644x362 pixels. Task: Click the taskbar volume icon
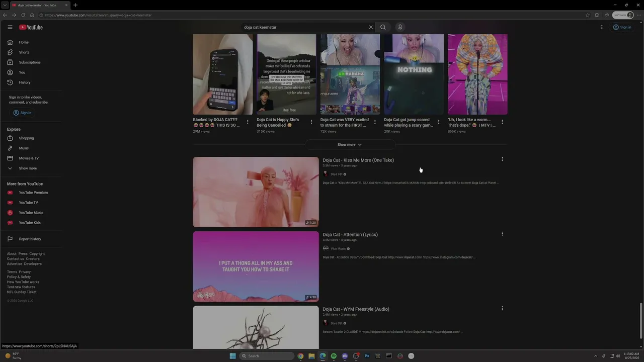click(618, 356)
